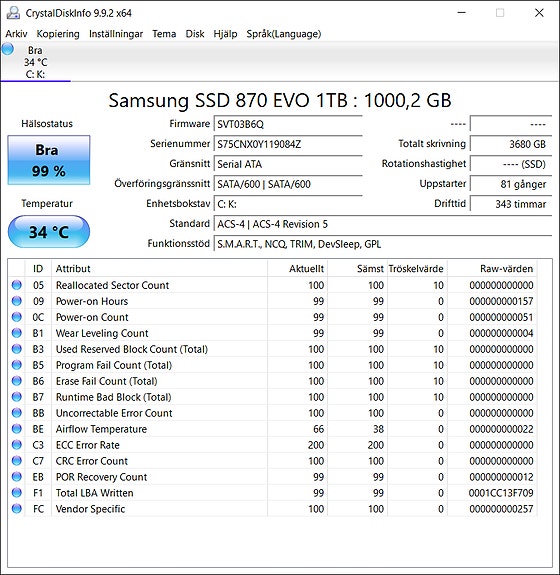Click the Sämst column header

[x=358, y=269]
